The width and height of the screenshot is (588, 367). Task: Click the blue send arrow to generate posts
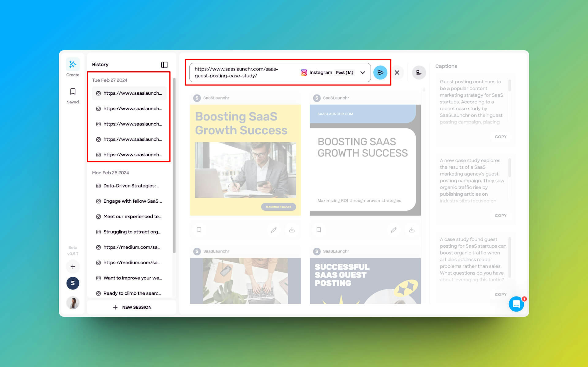(380, 72)
